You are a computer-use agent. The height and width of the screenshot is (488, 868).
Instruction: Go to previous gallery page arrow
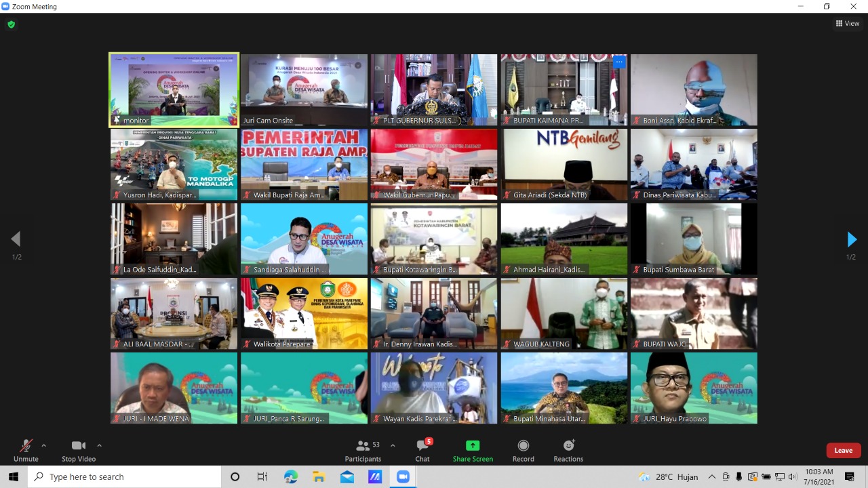coord(16,239)
